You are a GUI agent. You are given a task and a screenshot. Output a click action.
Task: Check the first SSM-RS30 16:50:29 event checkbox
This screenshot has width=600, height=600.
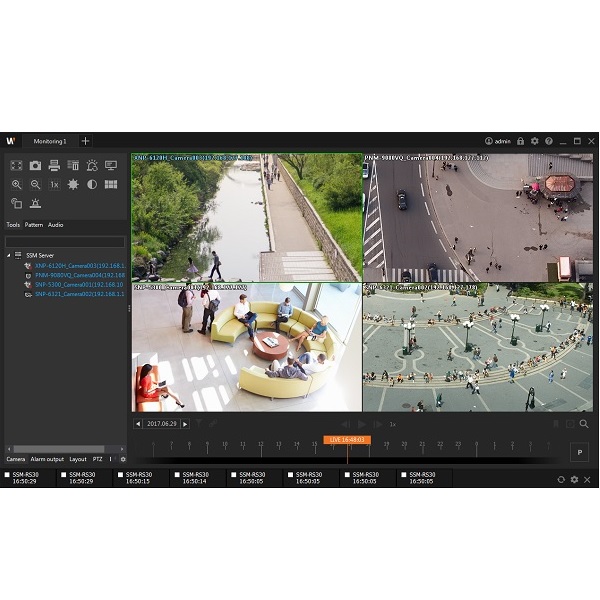tap(7, 474)
